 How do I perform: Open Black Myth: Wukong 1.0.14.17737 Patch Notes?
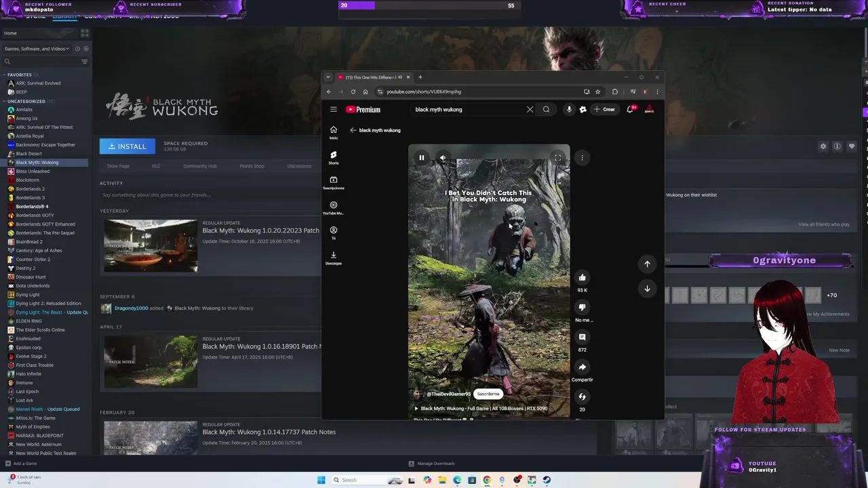(x=269, y=432)
